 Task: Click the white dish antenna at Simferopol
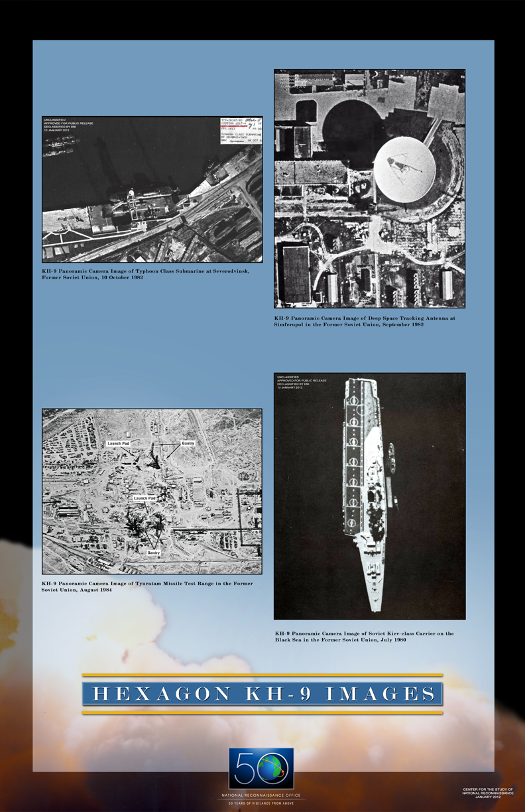tap(404, 169)
